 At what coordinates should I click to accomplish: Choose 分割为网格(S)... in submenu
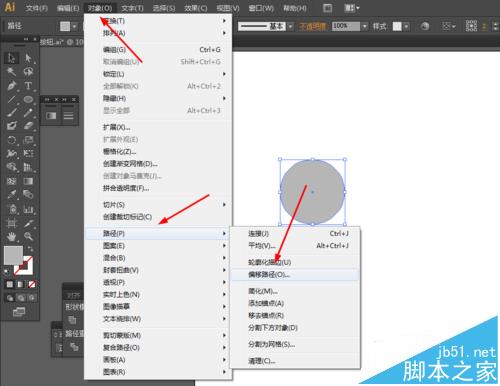tap(295, 344)
